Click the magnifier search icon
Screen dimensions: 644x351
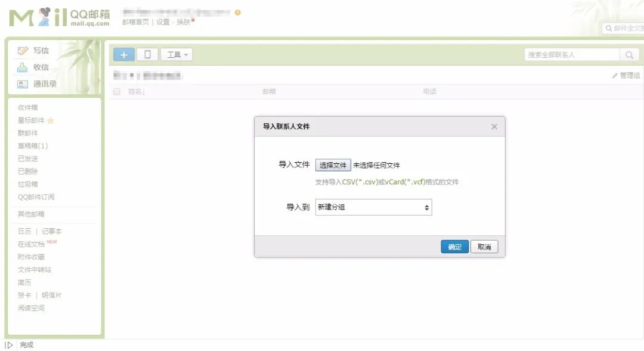(x=630, y=54)
